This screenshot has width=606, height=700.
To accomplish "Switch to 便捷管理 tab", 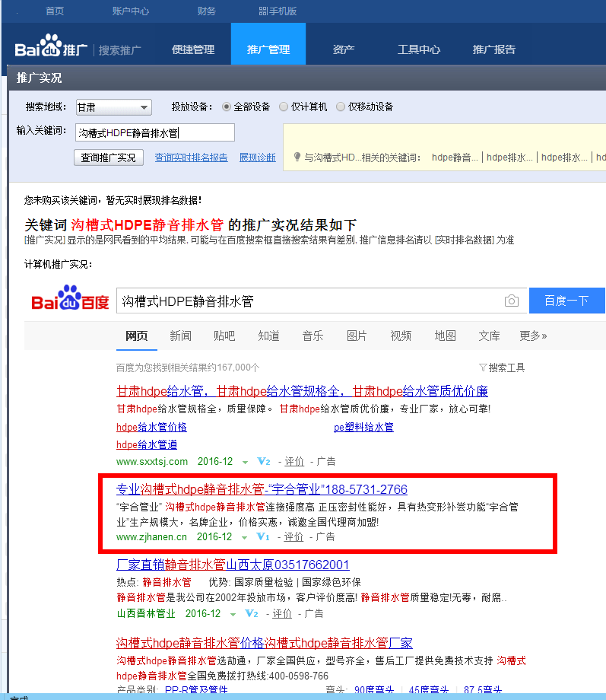I will click(x=193, y=49).
